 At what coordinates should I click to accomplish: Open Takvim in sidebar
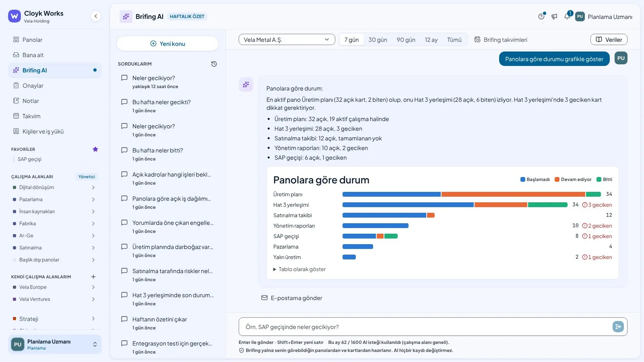[x=55, y=116]
